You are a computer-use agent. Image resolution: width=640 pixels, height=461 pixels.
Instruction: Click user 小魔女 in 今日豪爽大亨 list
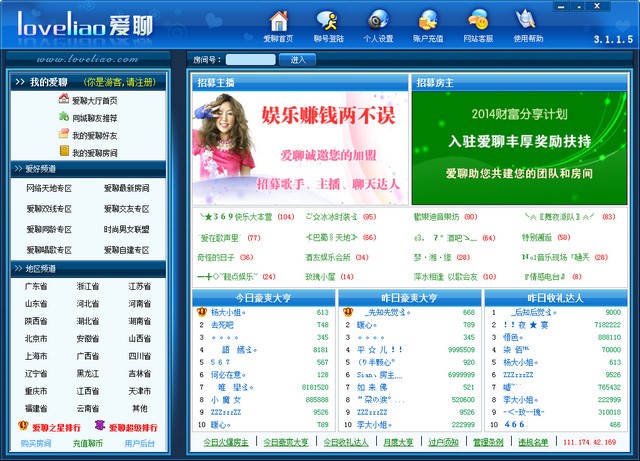coord(226,400)
